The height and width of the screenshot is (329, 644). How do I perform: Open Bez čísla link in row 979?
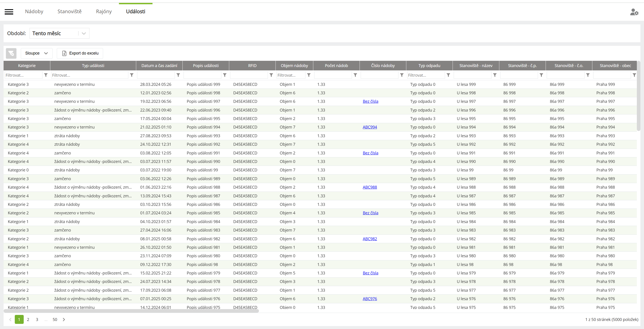coord(370,273)
